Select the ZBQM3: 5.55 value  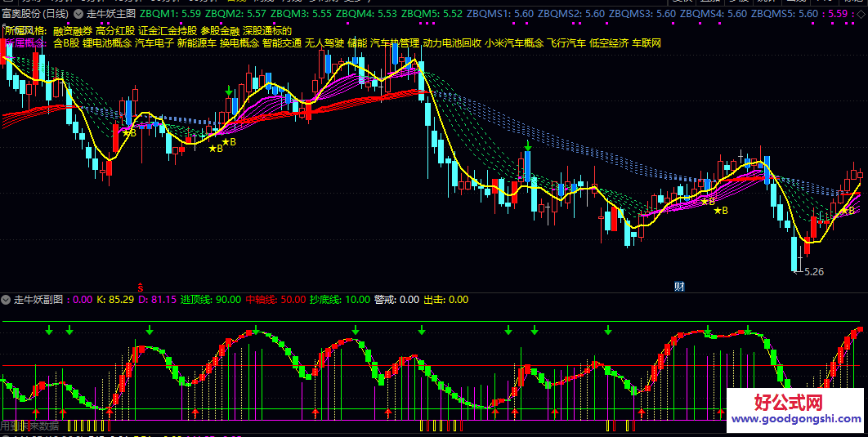(x=301, y=13)
